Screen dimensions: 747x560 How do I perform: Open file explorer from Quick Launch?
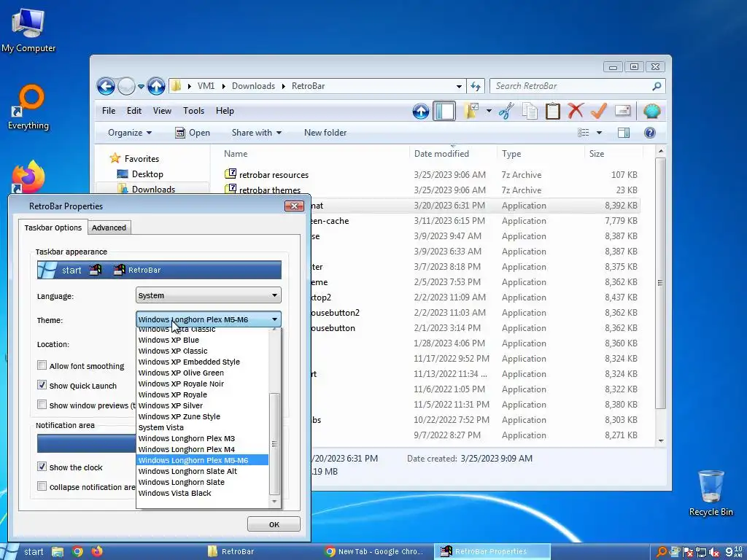point(58,551)
